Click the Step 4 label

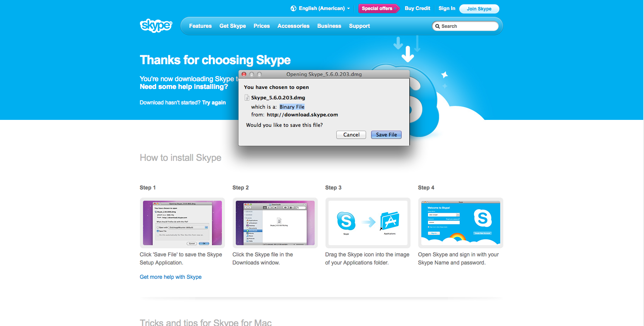[x=426, y=188]
